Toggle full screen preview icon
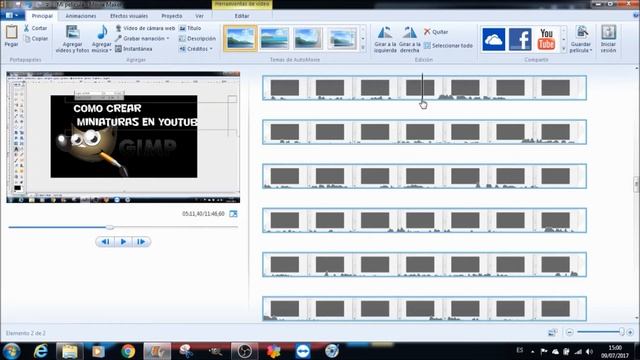 [x=233, y=214]
